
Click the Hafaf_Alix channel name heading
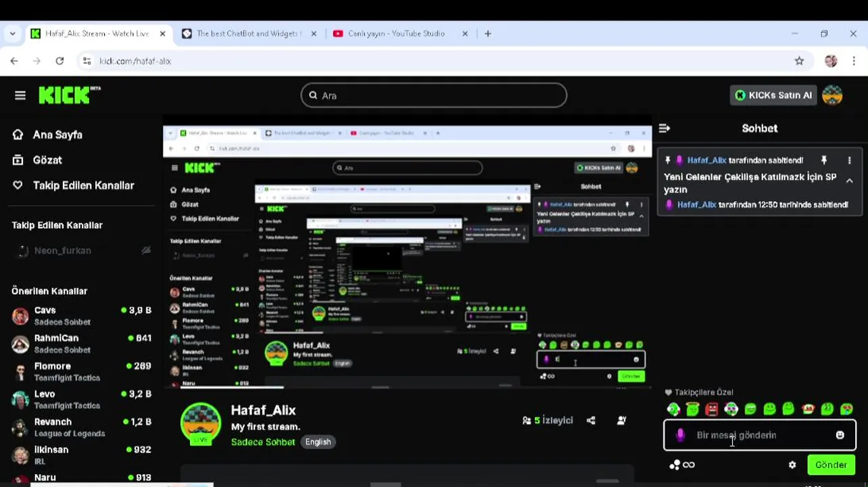[264, 410]
